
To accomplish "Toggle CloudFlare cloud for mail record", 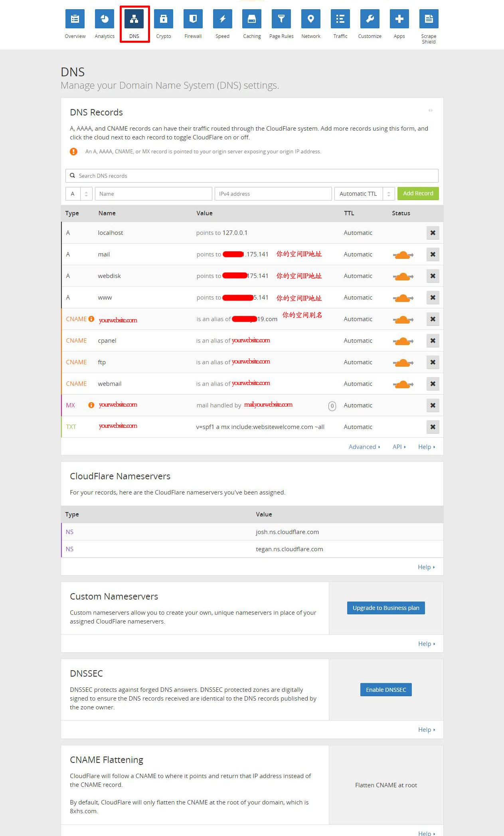I will (x=403, y=255).
